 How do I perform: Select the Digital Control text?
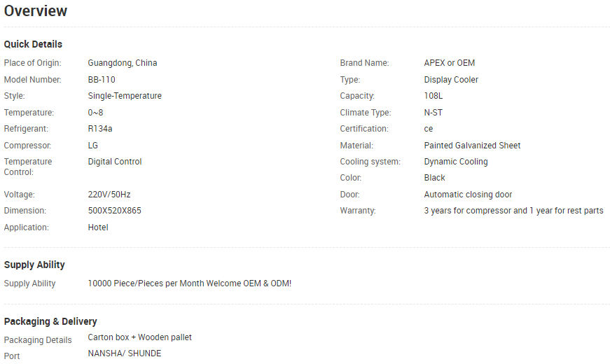coord(115,162)
